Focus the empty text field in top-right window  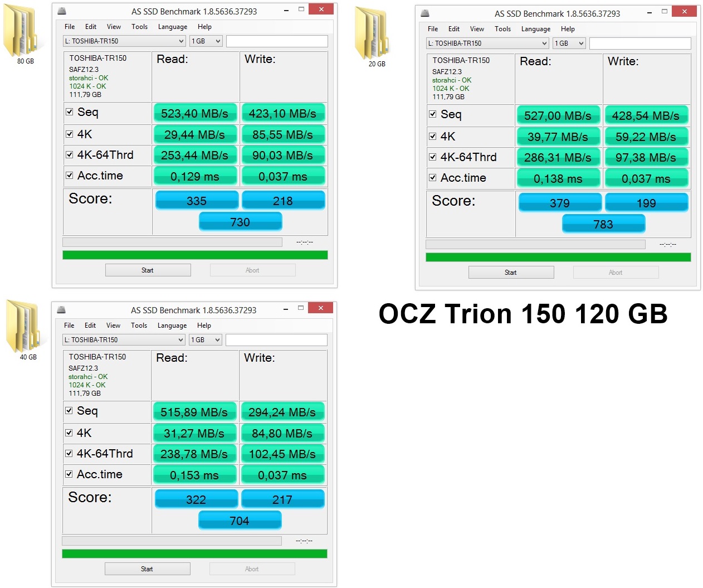click(640, 43)
